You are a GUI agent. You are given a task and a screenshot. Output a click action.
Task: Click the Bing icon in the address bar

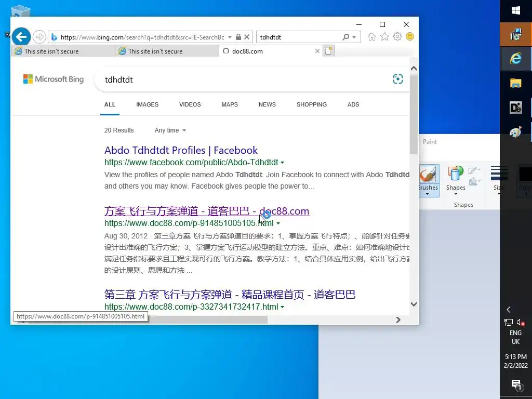pos(54,37)
